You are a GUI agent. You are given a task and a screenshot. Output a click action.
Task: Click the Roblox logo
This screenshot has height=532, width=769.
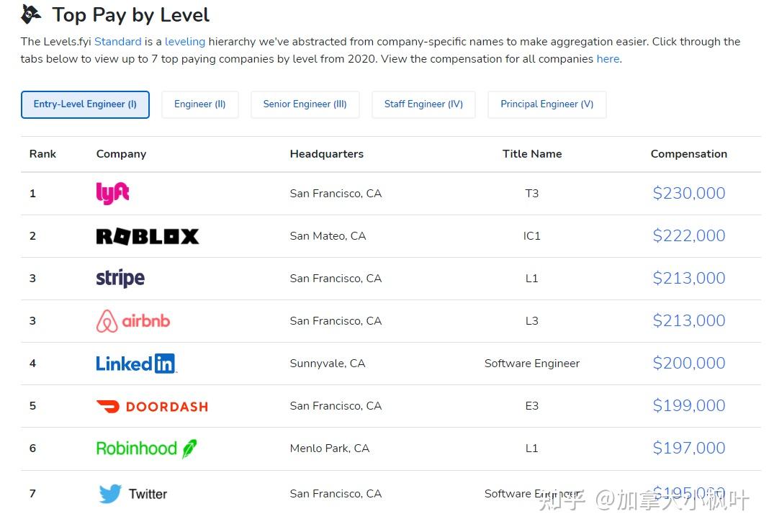(x=148, y=236)
